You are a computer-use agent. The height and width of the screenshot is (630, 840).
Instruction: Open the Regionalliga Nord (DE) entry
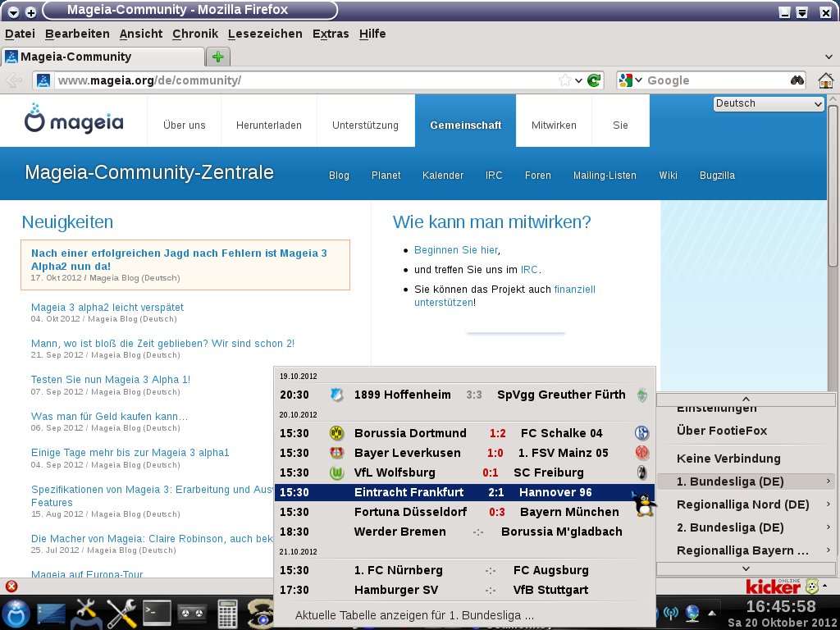746,504
